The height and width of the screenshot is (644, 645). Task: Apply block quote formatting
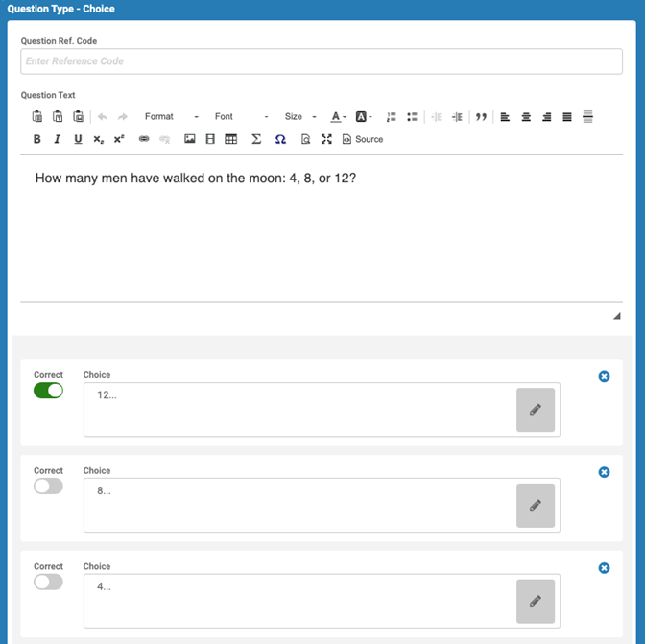pyautogui.click(x=481, y=117)
